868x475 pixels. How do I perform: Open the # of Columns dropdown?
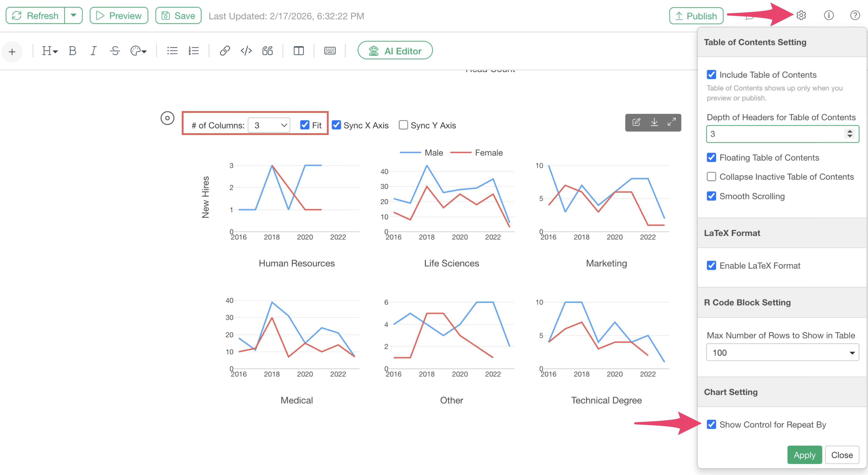click(x=269, y=125)
